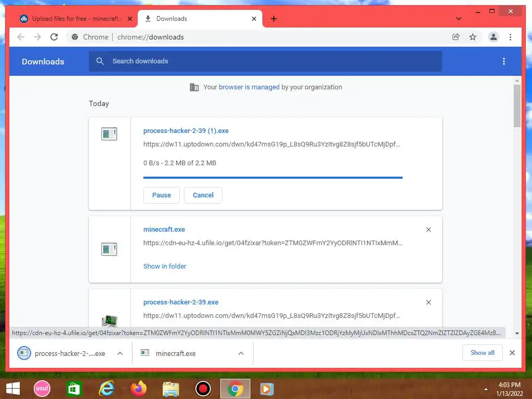Click the 'browser is managed' link
The width and height of the screenshot is (532, 399).
pos(249,87)
